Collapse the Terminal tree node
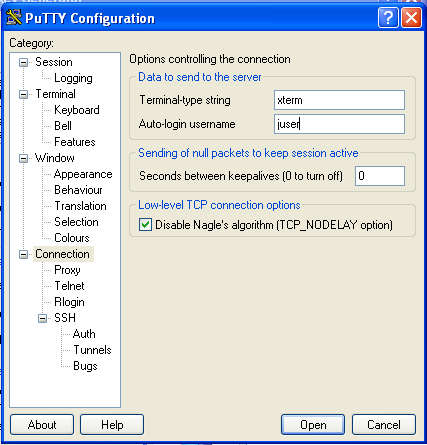Screen dimensions: 427x445 point(23,94)
